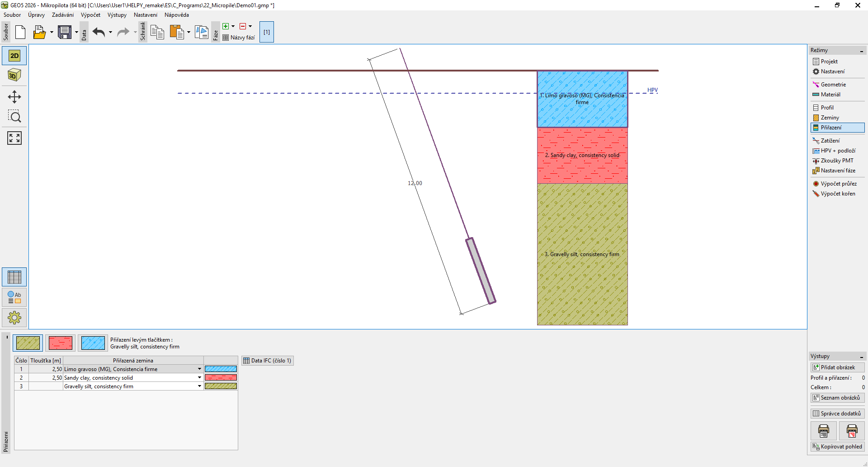Image resolution: width=868 pixels, height=467 pixels.
Task: Click the Přidat obrázek button
Action: point(837,367)
